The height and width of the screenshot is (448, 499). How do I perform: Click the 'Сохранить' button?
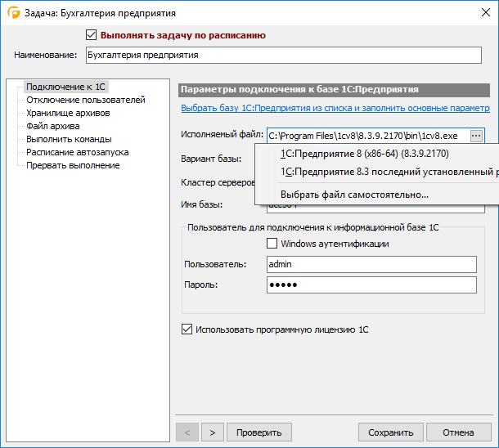391,432
